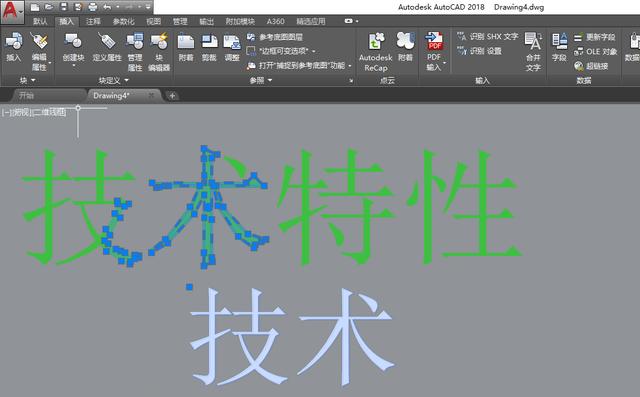640x397 pixels.
Task: Switch to the 输出 ribbon tab
Action: click(x=206, y=21)
